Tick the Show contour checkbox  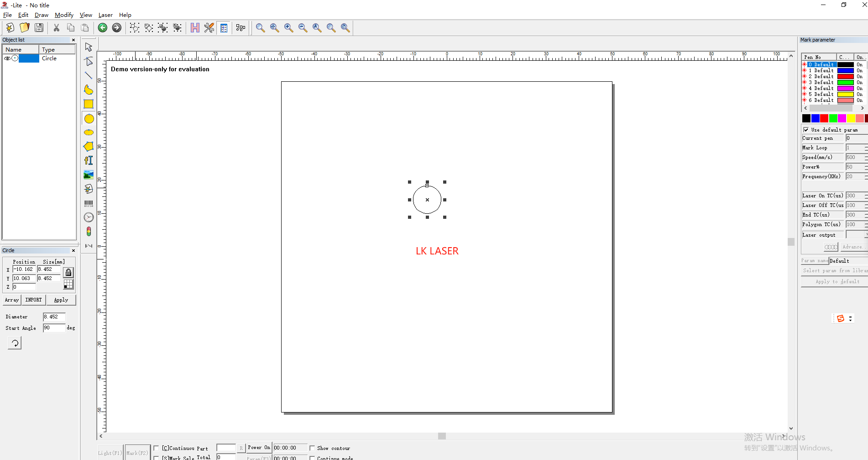click(312, 448)
